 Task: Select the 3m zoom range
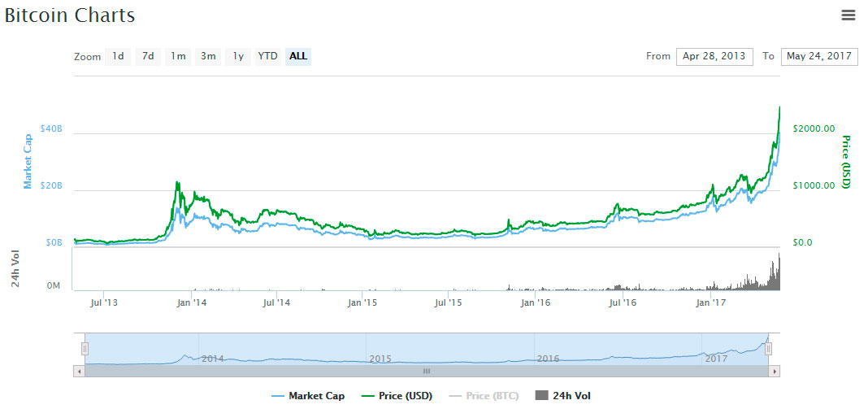[208, 56]
